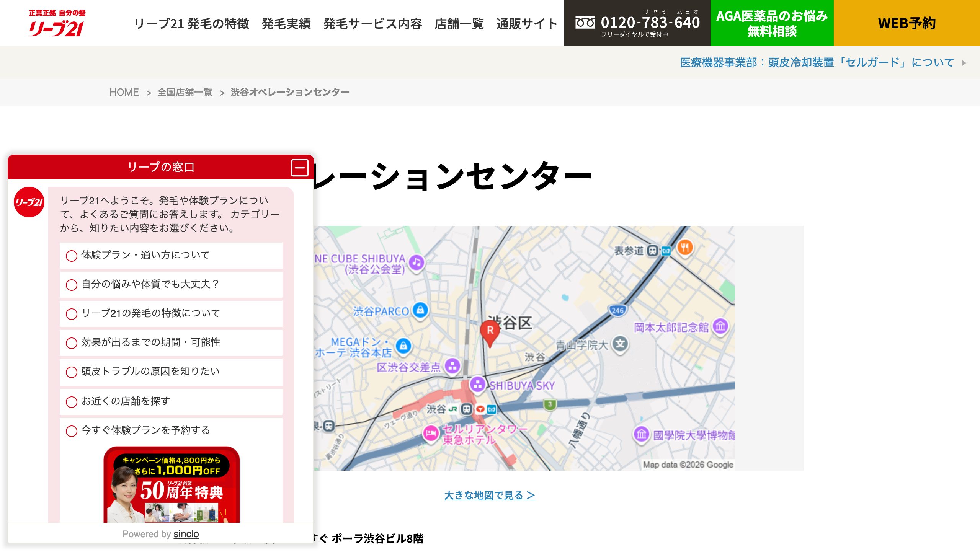Minimize the リーブの窓口 chat widget
Image resolution: width=980 pixels, height=551 pixels.
pos(299,168)
